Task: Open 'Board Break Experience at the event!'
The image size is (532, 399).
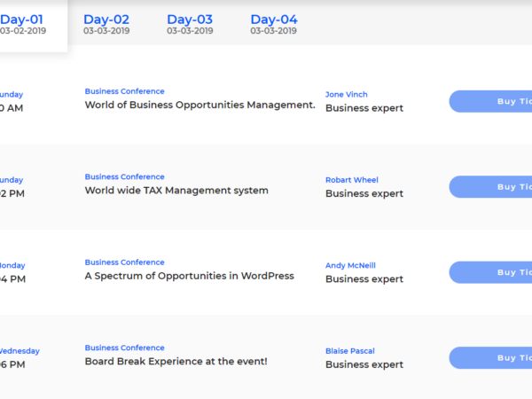Action: tap(176, 361)
